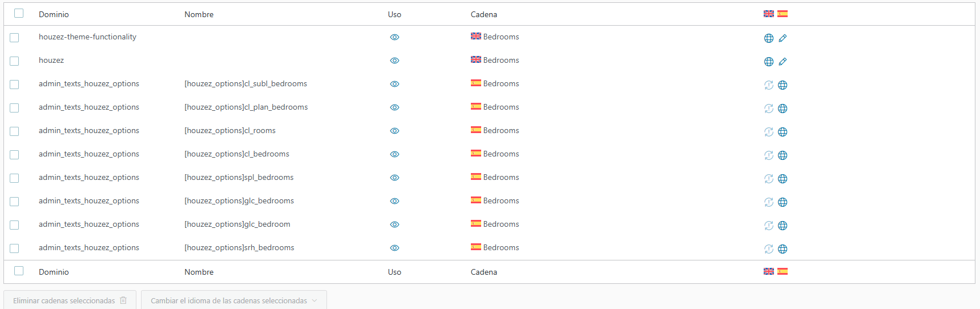Click the pencil edit icon in houzez-theme-functionality row
This screenshot has height=309, width=980.
[x=783, y=38]
